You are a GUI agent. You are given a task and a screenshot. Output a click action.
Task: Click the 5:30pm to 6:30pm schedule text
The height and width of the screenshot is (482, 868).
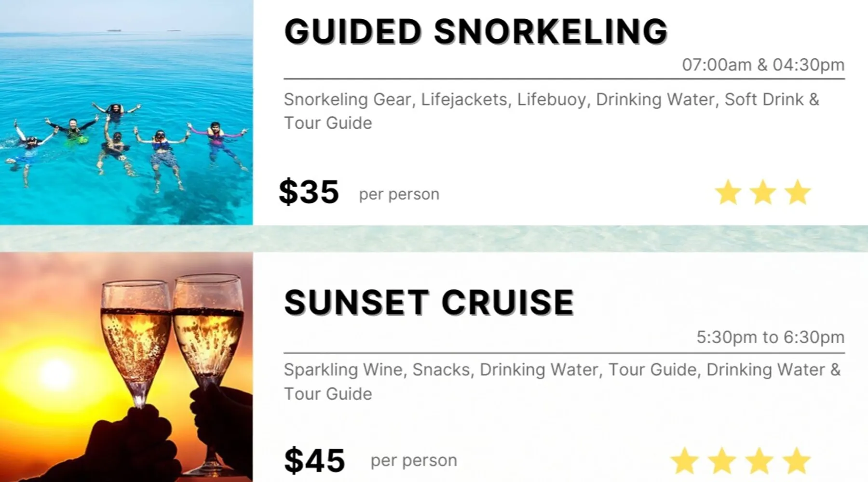[770, 337]
